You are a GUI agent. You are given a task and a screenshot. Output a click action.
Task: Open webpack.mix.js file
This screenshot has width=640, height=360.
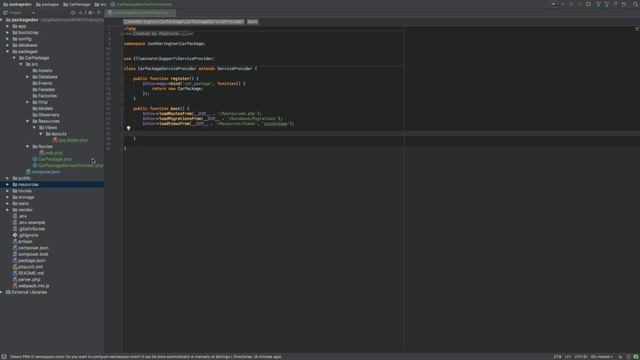tap(31, 286)
